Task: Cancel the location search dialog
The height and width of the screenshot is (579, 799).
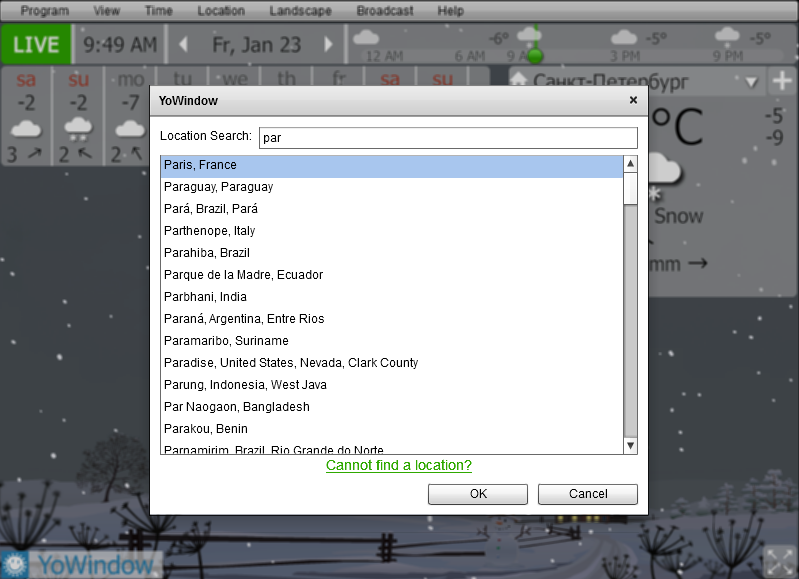Action: (x=588, y=494)
